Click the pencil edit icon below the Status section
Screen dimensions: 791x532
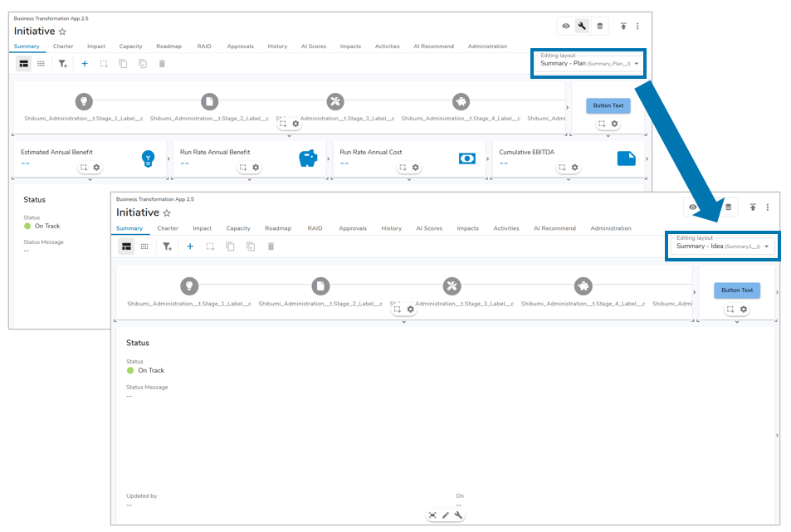click(446, 515)
